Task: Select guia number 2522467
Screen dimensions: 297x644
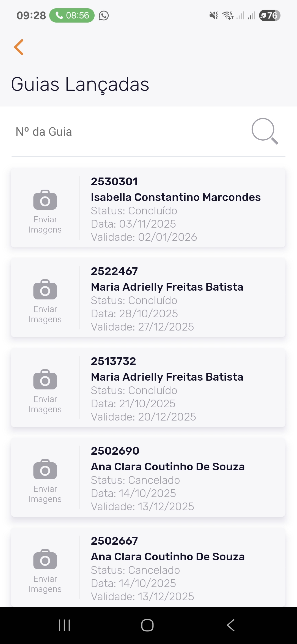Action: 114,271
